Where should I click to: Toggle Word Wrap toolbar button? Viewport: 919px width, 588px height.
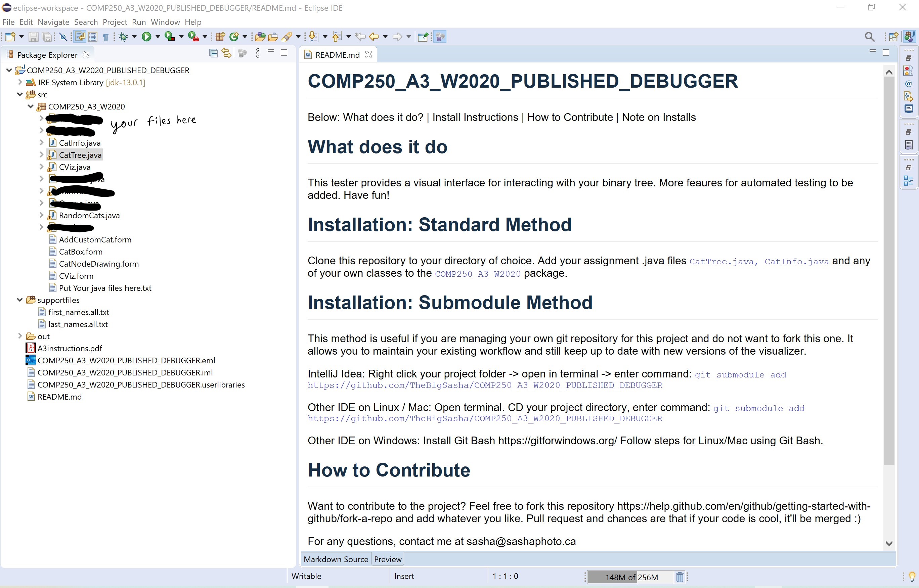tap(80, 37)
